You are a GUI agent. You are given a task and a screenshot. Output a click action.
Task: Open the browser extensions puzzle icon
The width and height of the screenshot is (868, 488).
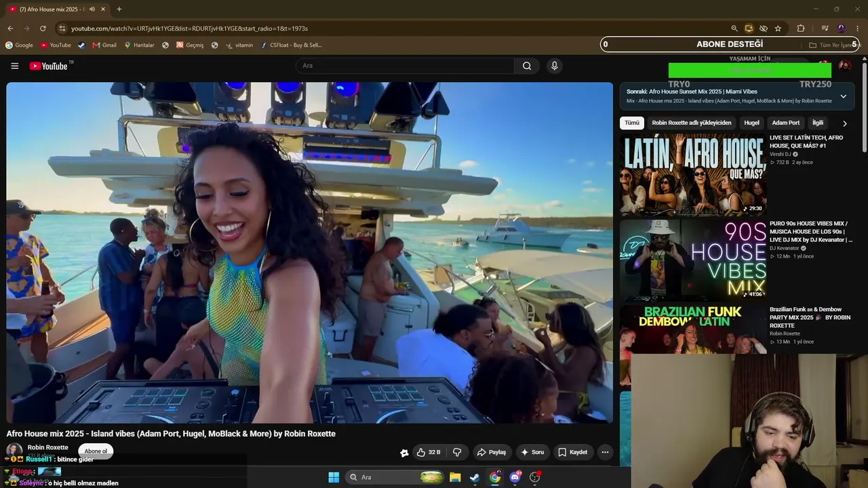(x=801, y=28)
